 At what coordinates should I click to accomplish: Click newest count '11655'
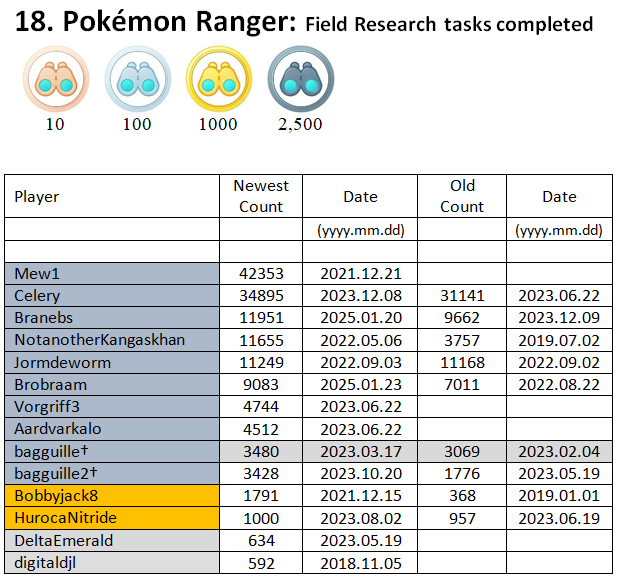(x=261, y=340)
